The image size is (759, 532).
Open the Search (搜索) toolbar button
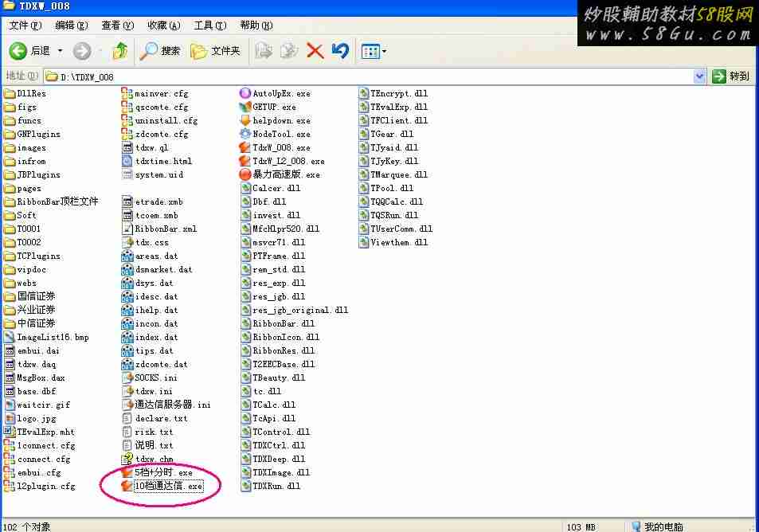pos(160,51)
